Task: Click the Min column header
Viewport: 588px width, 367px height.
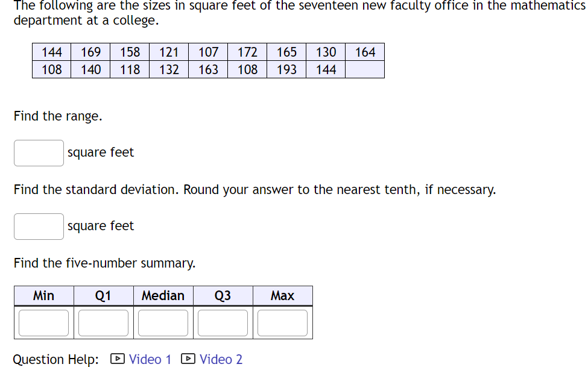Action: (43, 295)
